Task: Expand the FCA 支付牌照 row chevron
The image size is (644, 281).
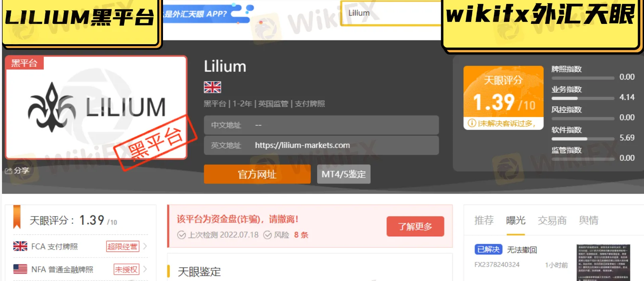Action: 145,246
